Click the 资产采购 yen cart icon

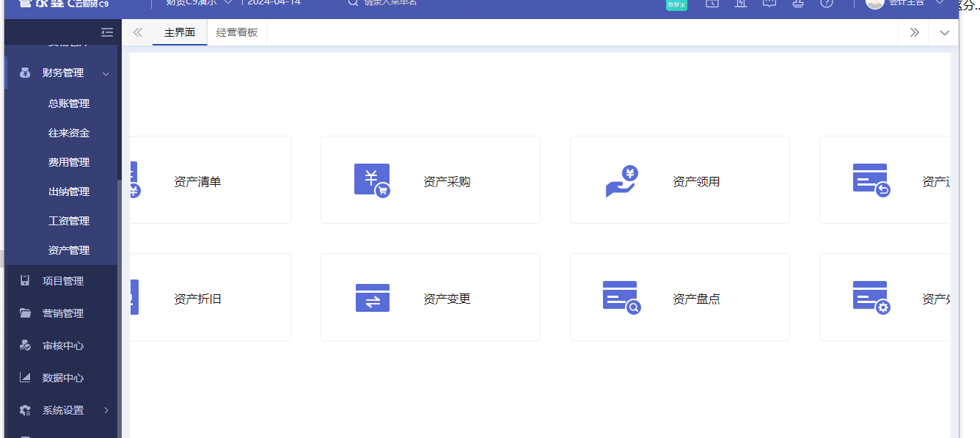tap(372, 180)
